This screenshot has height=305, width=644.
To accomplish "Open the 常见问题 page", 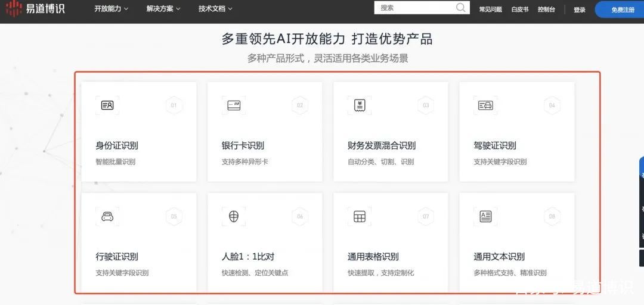I will click(x=490, y=10).
